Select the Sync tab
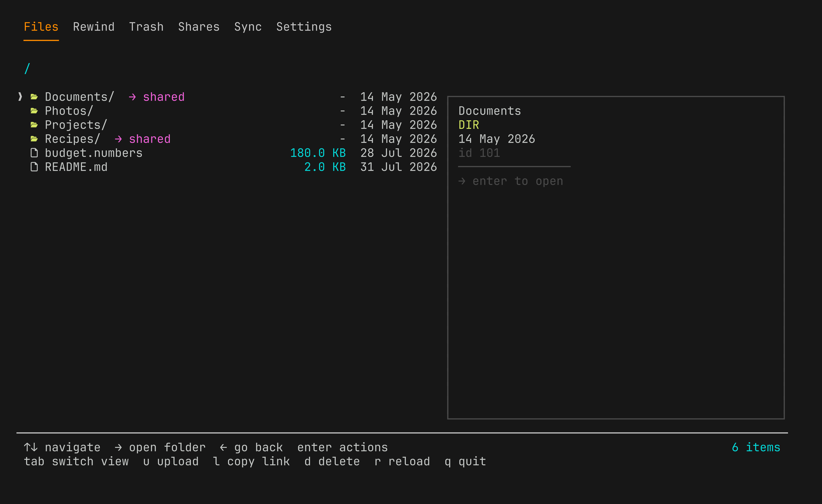822x504 pixels. [x=248, y=27]
